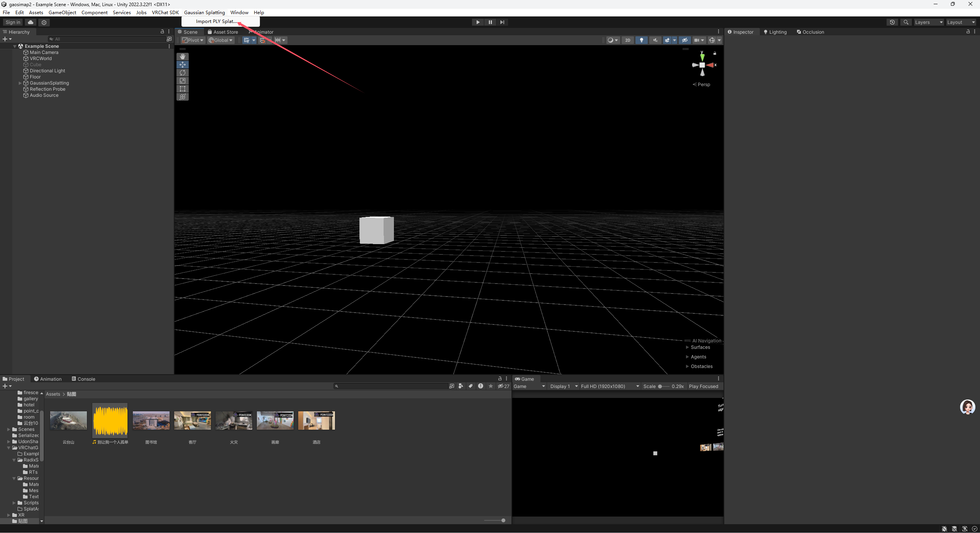Switch to the Console tab
The image size is (980, 533).
click(x=83, y=379)
